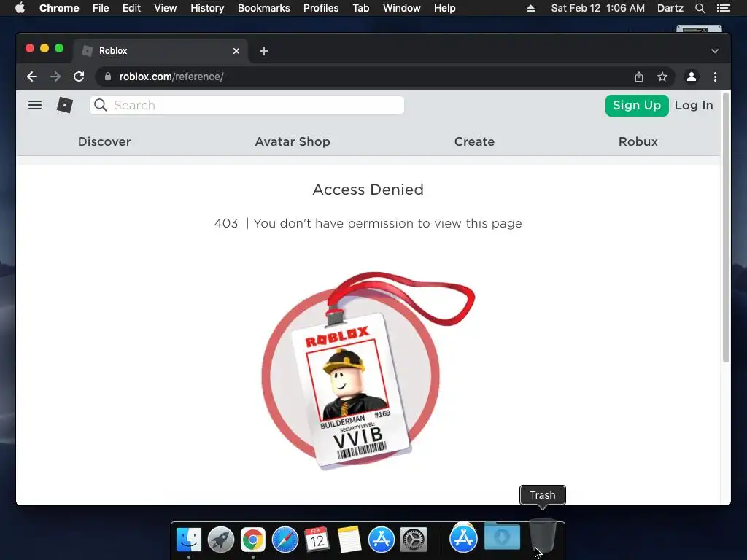
Task: Go to the Create section
Action: pyautogui.click(x=474, y=141)
